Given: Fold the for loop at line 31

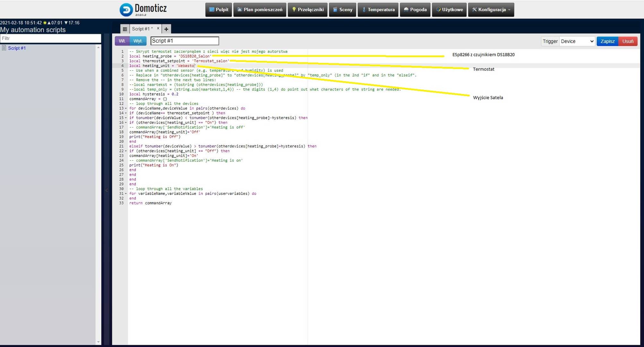Looking at the screenshot, I should click(126, 194).
